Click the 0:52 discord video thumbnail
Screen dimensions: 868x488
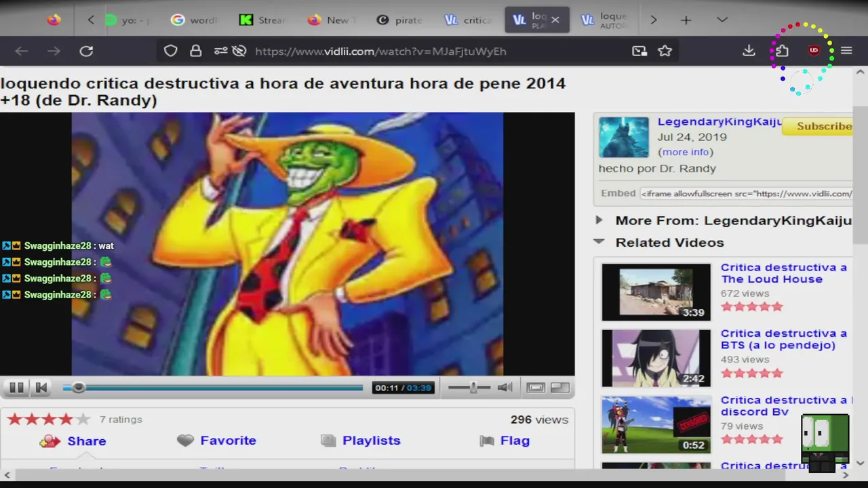tap(656, 425)
